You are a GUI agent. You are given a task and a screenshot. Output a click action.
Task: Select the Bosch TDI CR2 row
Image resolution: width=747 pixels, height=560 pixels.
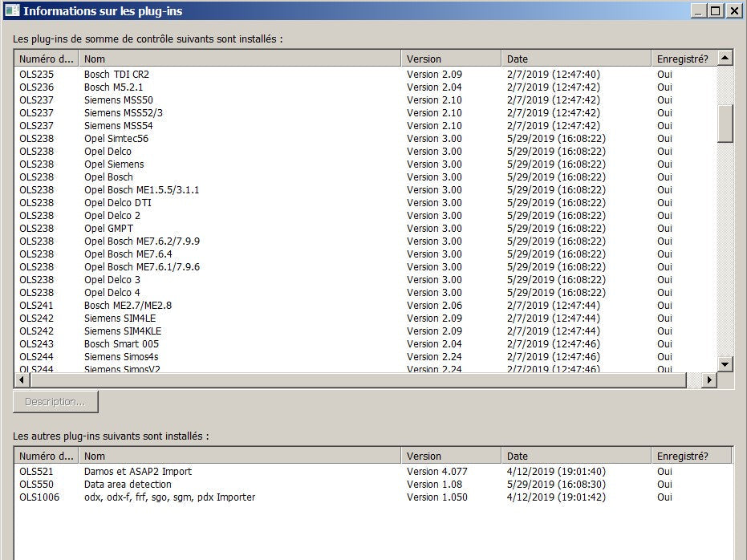365,75
